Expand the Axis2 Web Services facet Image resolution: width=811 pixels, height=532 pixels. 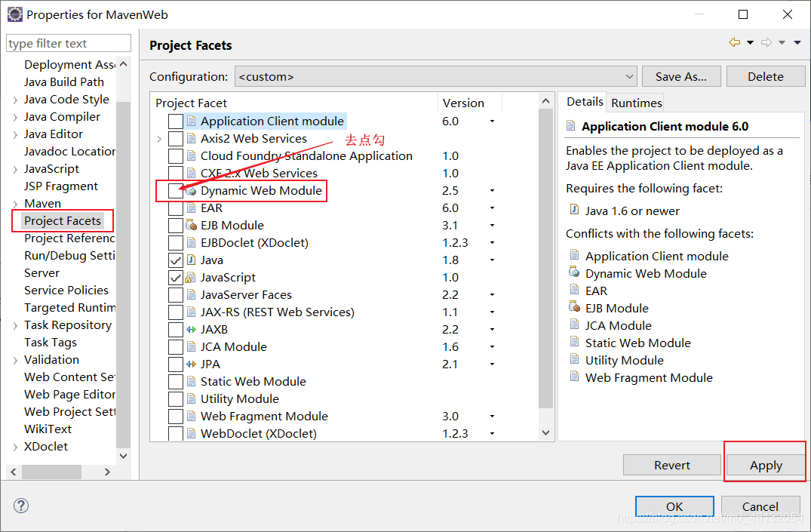(x=159, y=139)
